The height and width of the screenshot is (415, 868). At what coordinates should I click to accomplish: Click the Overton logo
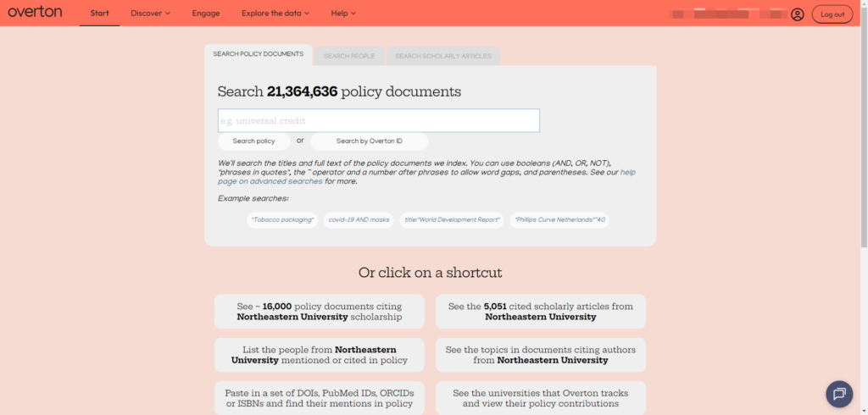[35, 13]
